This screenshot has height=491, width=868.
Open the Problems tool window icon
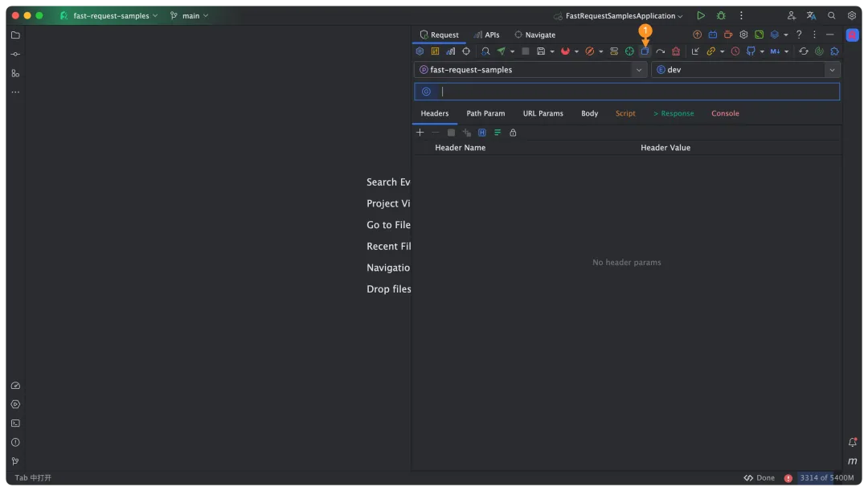click(15, 442)
